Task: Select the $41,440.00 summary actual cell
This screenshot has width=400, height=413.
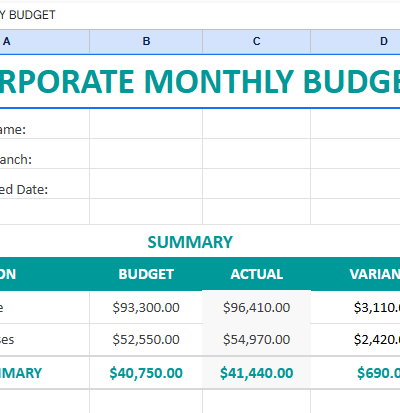Action: 256,373
